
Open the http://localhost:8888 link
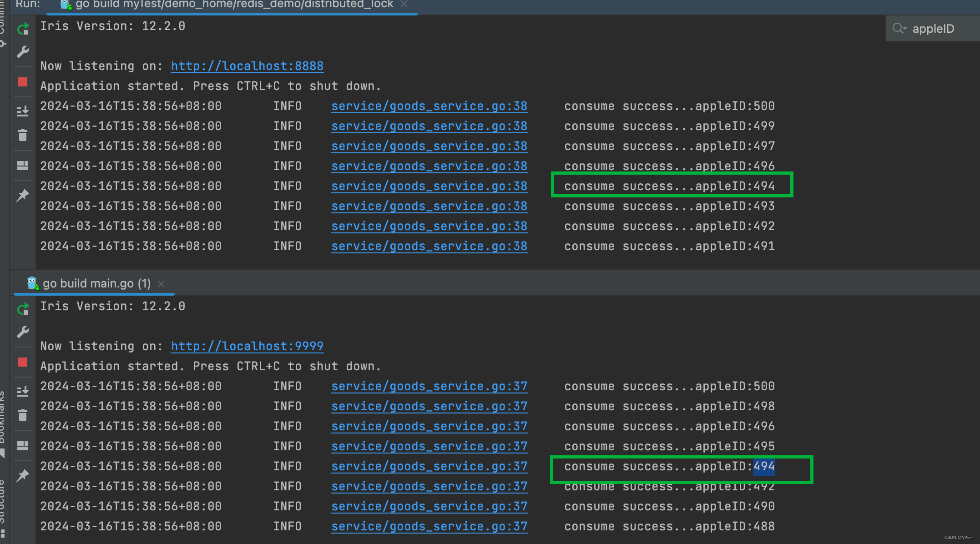(247, 66)
